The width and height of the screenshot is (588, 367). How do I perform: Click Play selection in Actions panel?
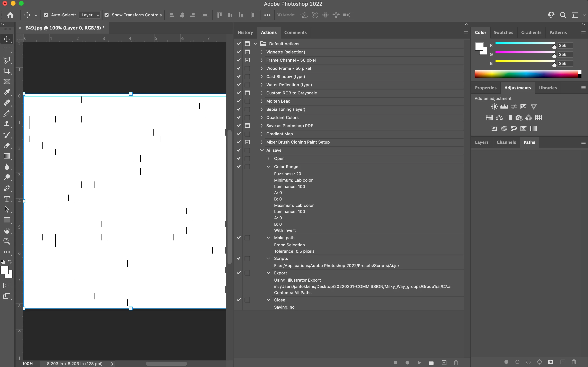click(419, 362)
